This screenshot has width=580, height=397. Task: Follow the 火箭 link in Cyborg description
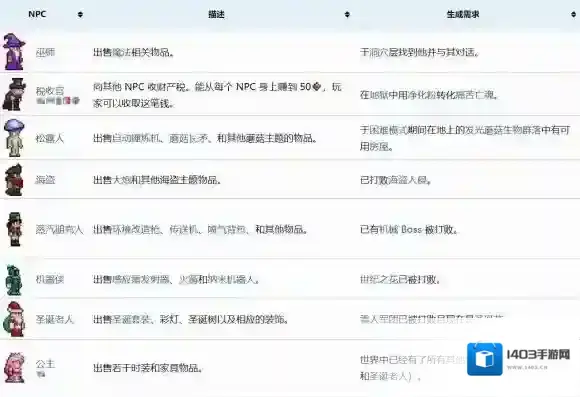click(x=188, y=279)
